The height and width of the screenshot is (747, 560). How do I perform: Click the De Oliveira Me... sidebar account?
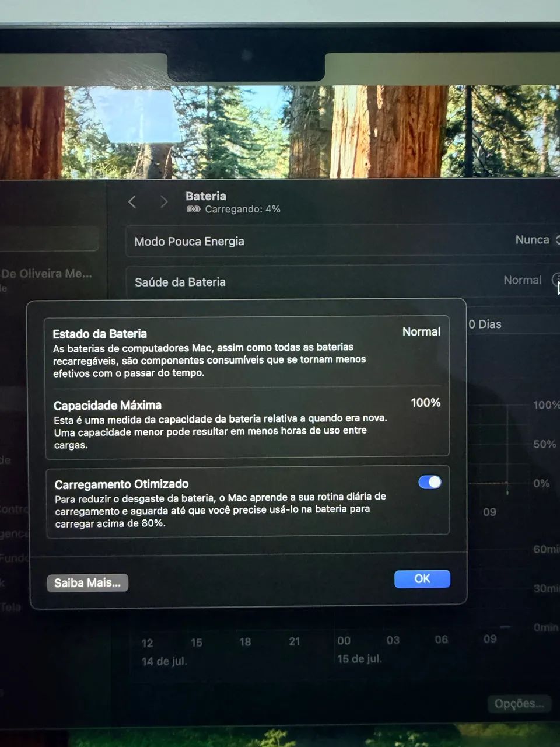(x=47, y=273)
